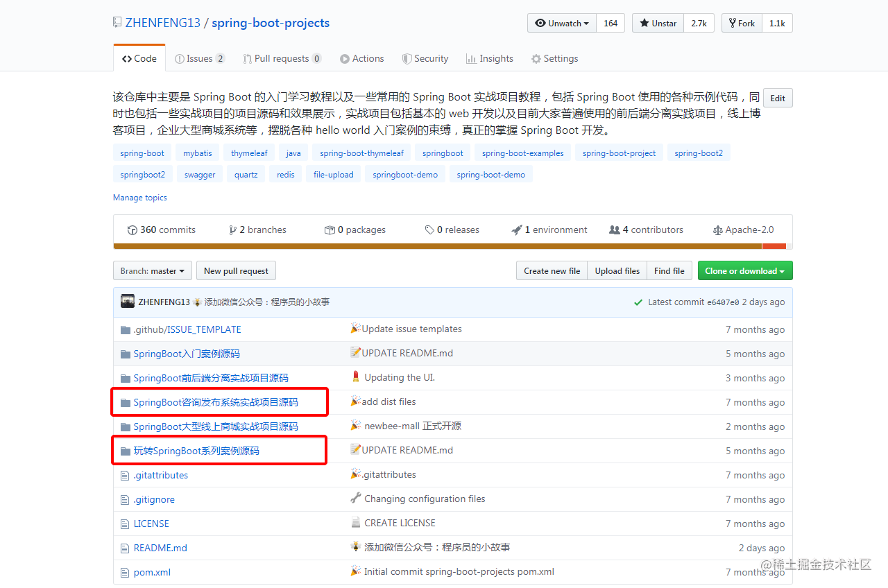
Task: Click the license scale icon before Apache-2.0
Action: click(x=718, y=230)
